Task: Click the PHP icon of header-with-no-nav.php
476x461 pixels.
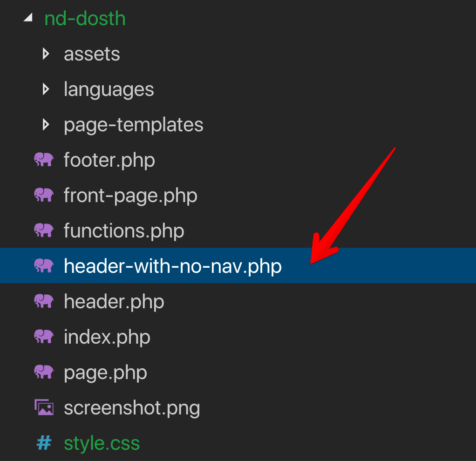Action: (x=44, y=265)
